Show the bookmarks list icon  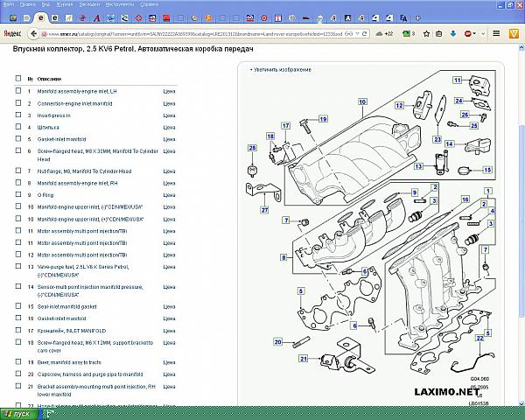click(x=439, y=34)
